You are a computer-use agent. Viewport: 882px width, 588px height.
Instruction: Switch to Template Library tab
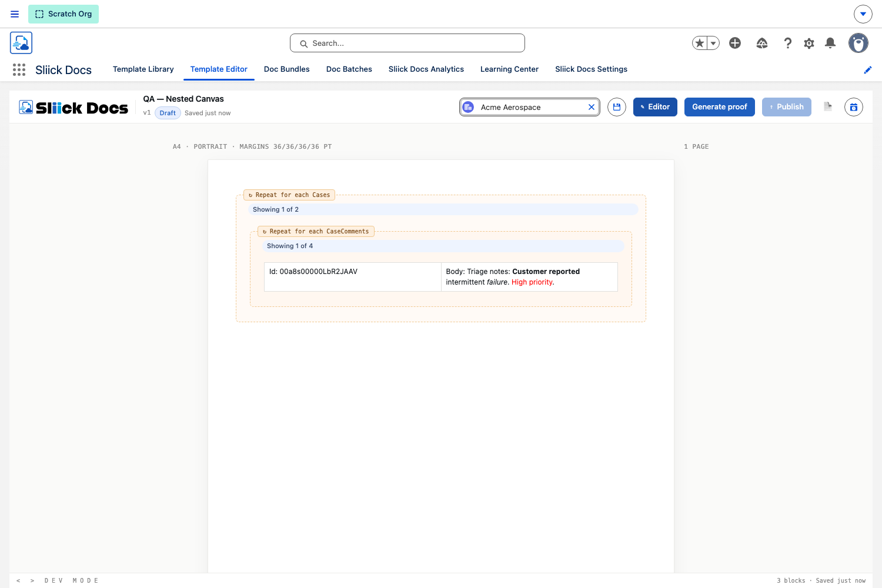click(x=143, y=69)
